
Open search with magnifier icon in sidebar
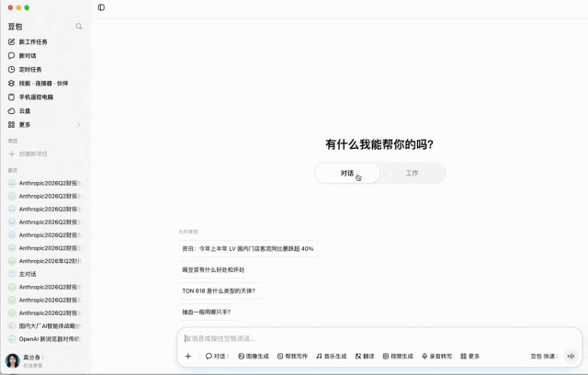coord(79,27)
